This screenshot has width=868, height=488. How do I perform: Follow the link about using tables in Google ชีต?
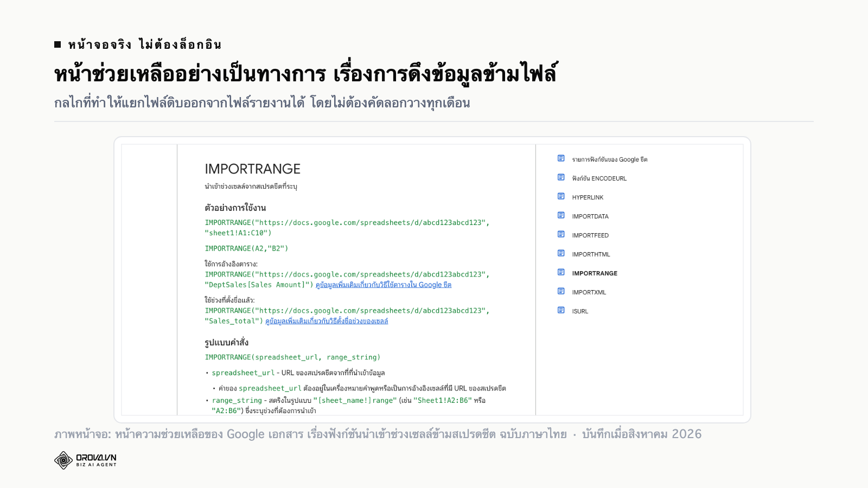384,285
